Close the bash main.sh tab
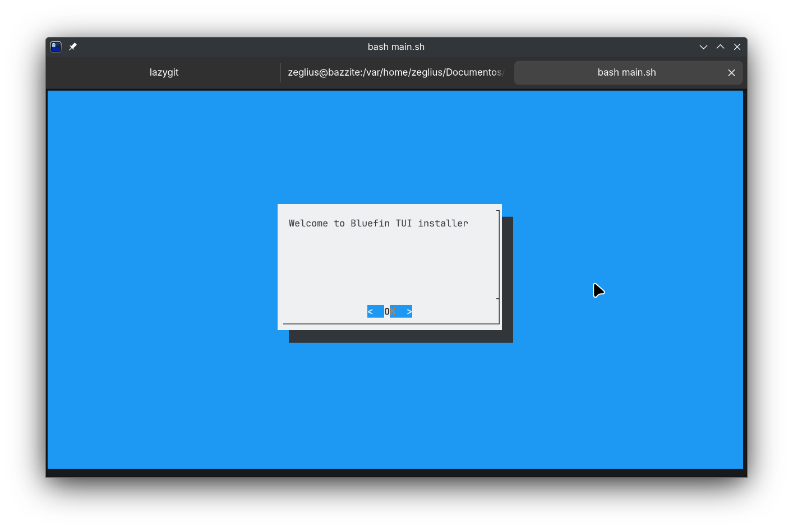 point(731,73)
